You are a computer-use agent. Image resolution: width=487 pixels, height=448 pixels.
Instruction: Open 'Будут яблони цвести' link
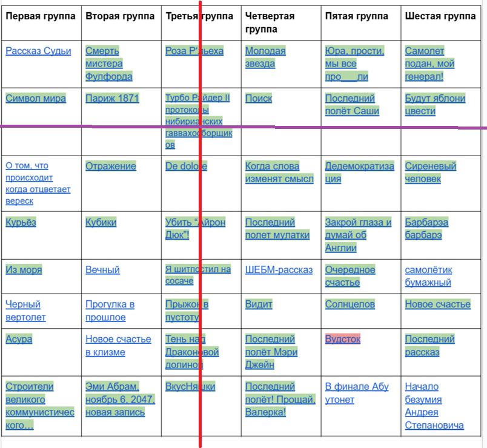[x=435, y=105]
